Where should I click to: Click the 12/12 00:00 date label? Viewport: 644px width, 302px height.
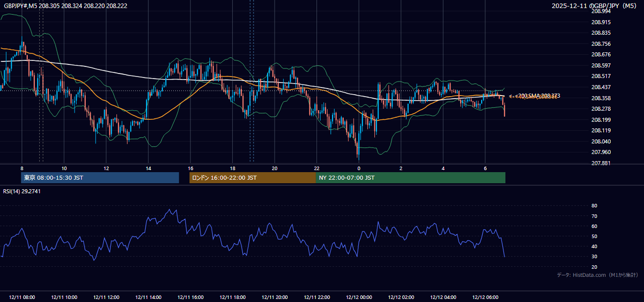point(358,297)
